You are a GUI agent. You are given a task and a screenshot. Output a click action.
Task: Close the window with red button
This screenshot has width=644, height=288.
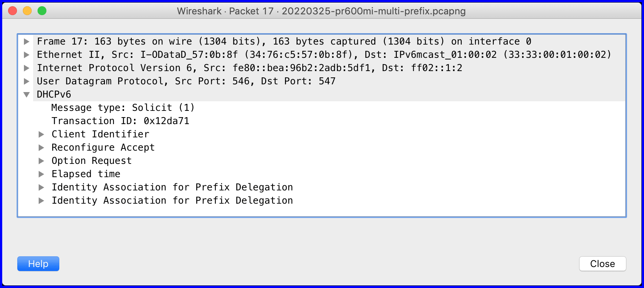(13, 11)
